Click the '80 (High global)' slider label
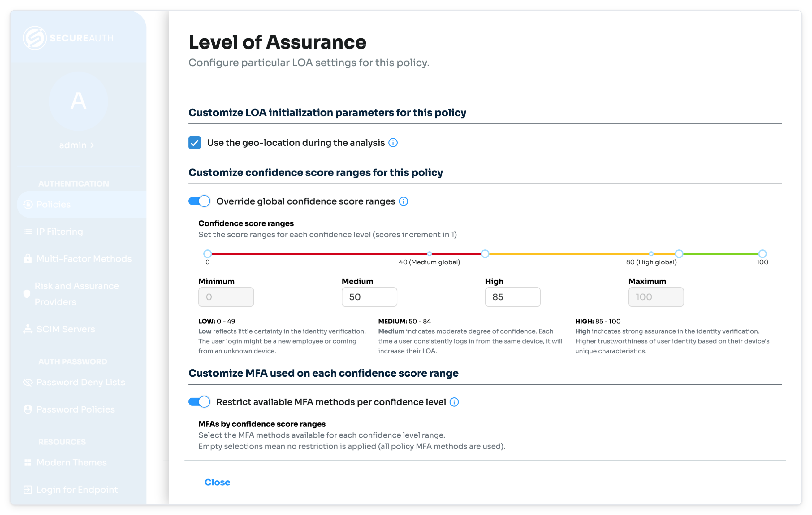This screenshot has height=515, width=812. click(651, 262)
